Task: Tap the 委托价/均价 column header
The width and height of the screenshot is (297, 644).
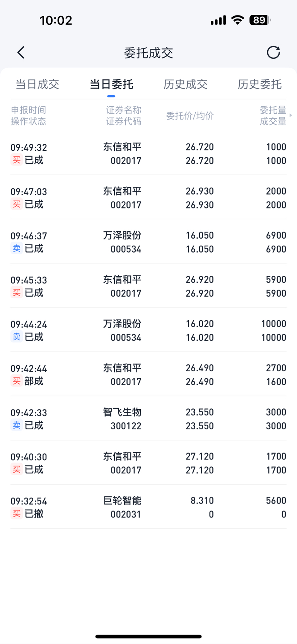Action: [190, 116]
